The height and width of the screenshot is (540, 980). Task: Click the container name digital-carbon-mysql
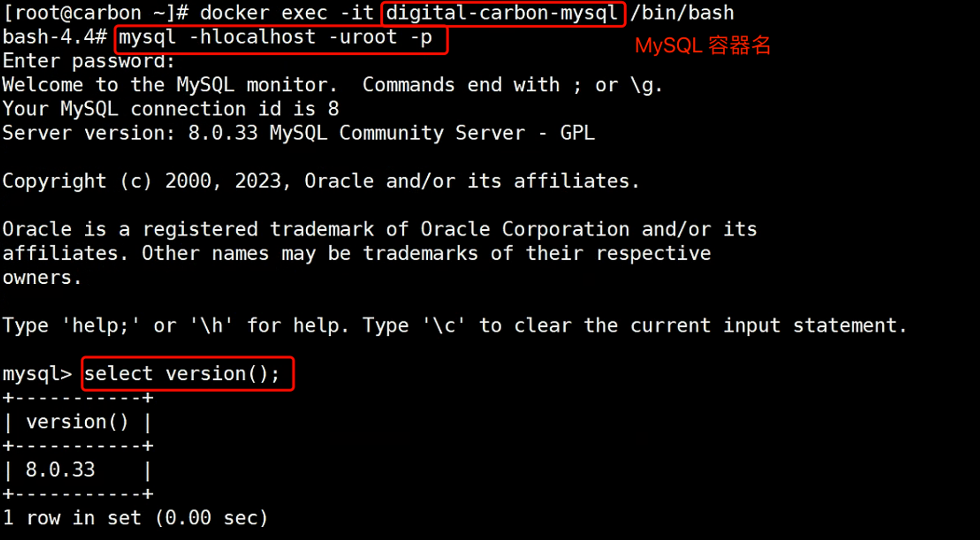pyautogui.click(x=502, y=13)
